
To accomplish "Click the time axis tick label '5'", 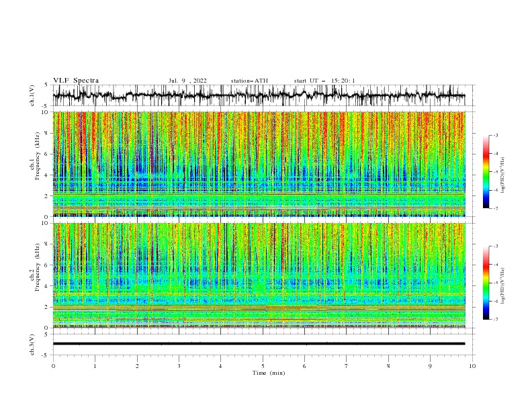I will coord(263,366).
